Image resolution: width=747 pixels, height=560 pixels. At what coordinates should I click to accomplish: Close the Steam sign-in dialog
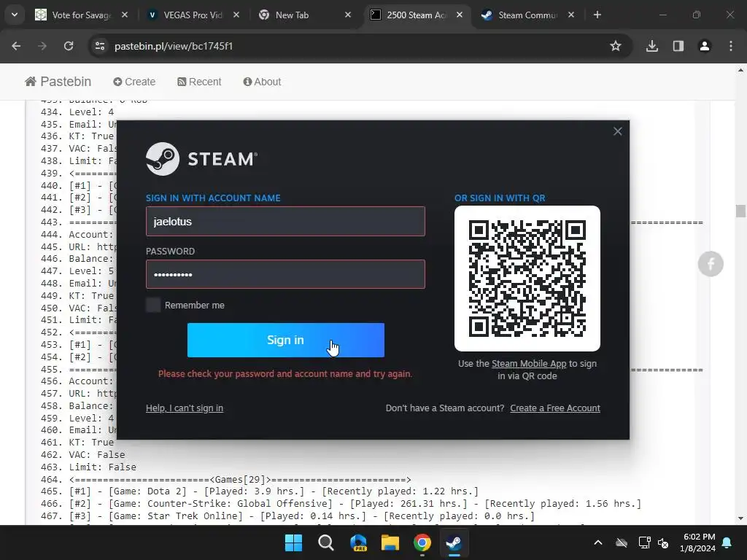tap(617, 131)
